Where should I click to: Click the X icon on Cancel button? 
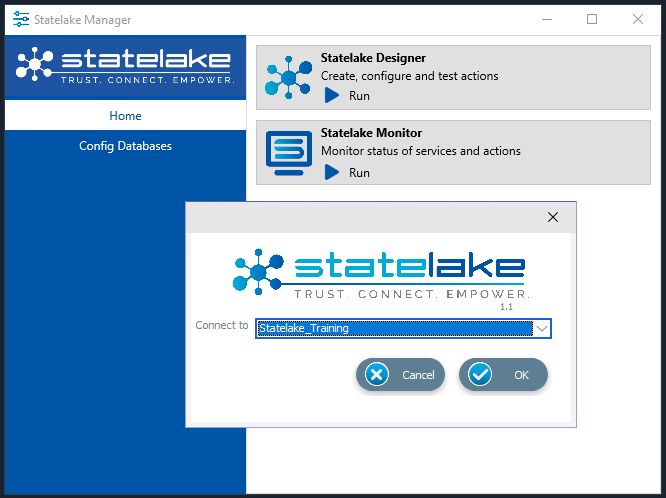coord(377,374)
